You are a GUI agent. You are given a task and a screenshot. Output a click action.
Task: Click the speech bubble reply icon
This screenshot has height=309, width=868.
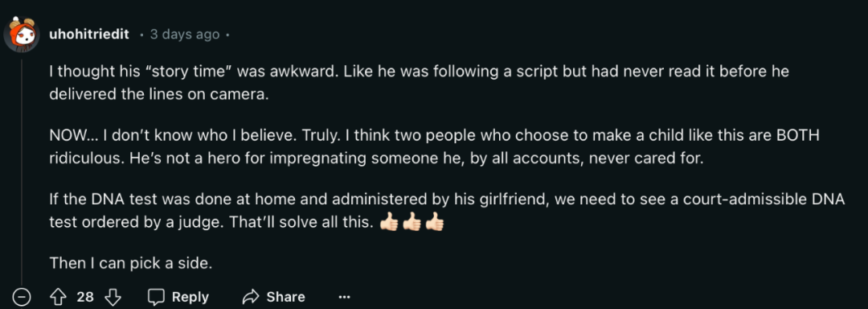click(x=156, y=297)
